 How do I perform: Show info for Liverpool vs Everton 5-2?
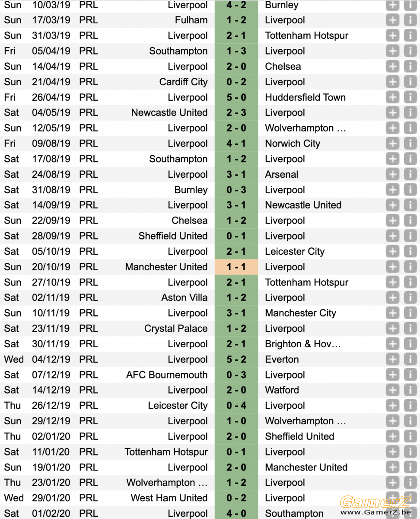(410, 359)
